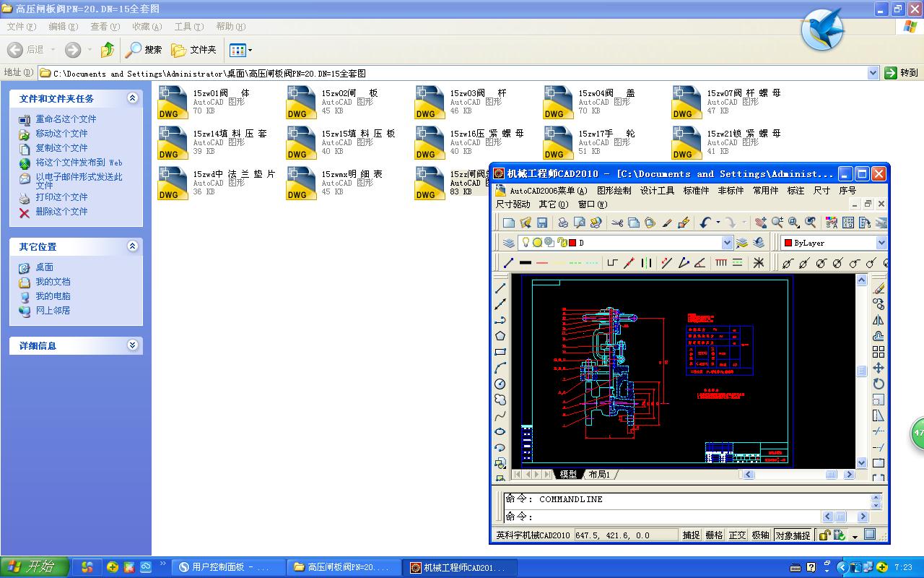
Task: Click the Undo arrow in CAD toolbar
Action: 705,223
